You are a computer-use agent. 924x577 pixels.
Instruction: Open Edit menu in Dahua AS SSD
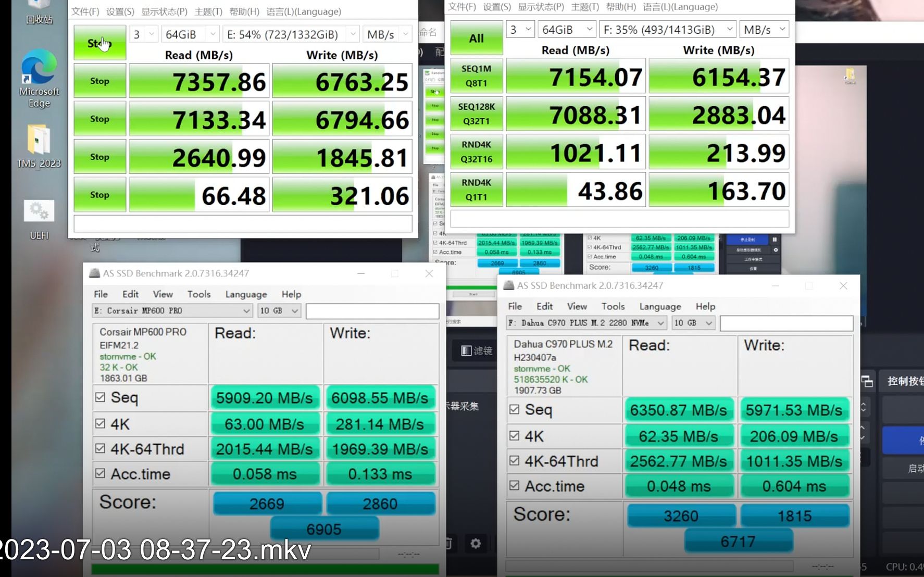click(x=544, y=306)
